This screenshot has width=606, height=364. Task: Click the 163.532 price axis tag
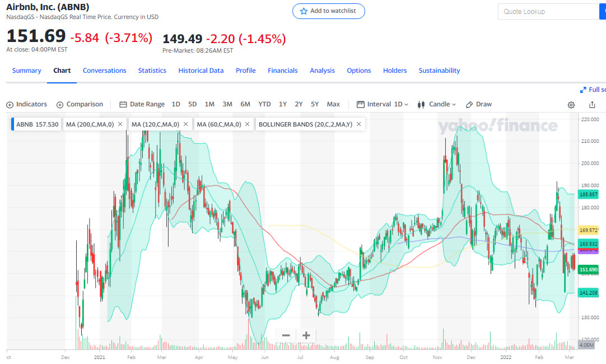[x=588, y=244]
